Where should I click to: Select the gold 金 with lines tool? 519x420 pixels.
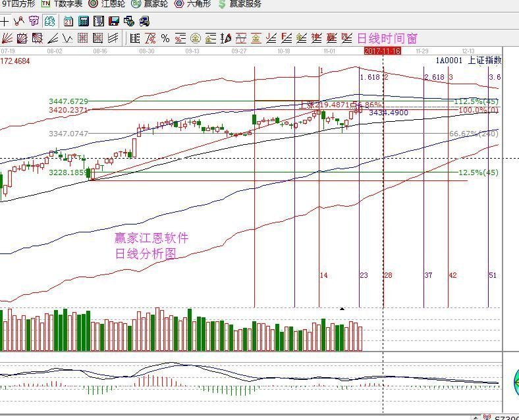[211, 38]
